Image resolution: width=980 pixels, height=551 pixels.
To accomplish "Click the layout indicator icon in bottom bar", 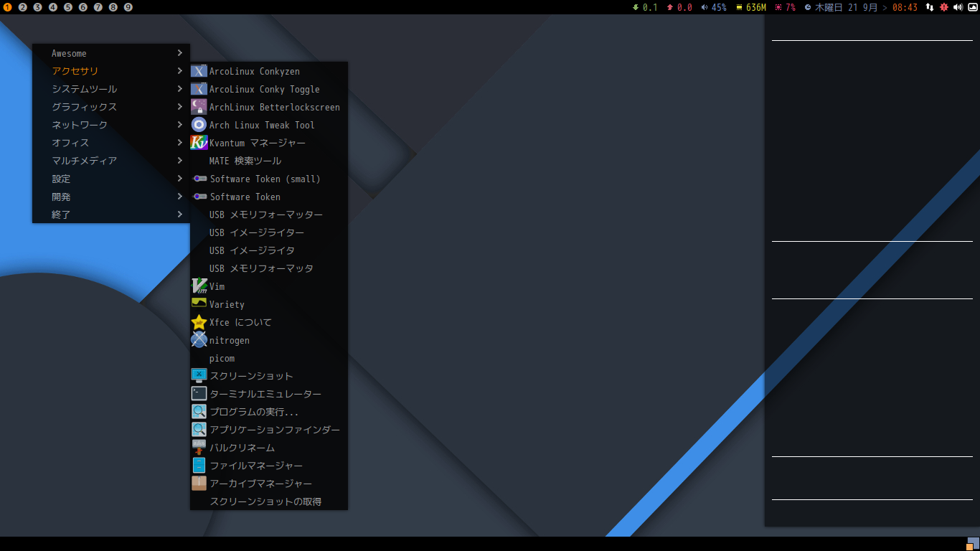I will pos(973,544).
